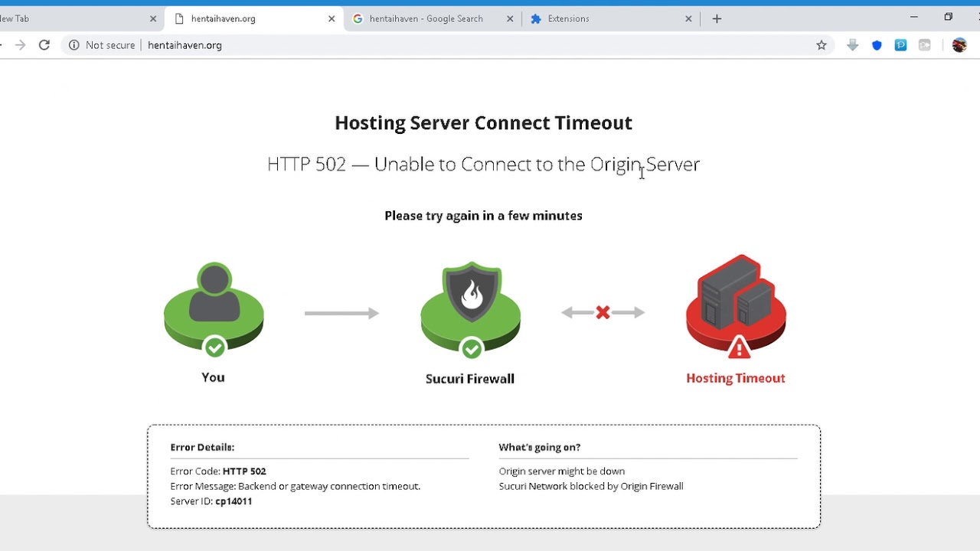Screen dimensions: 980x551
Task: Click the Sucuri Firewall shield icon
Action: tap(470, 310)
